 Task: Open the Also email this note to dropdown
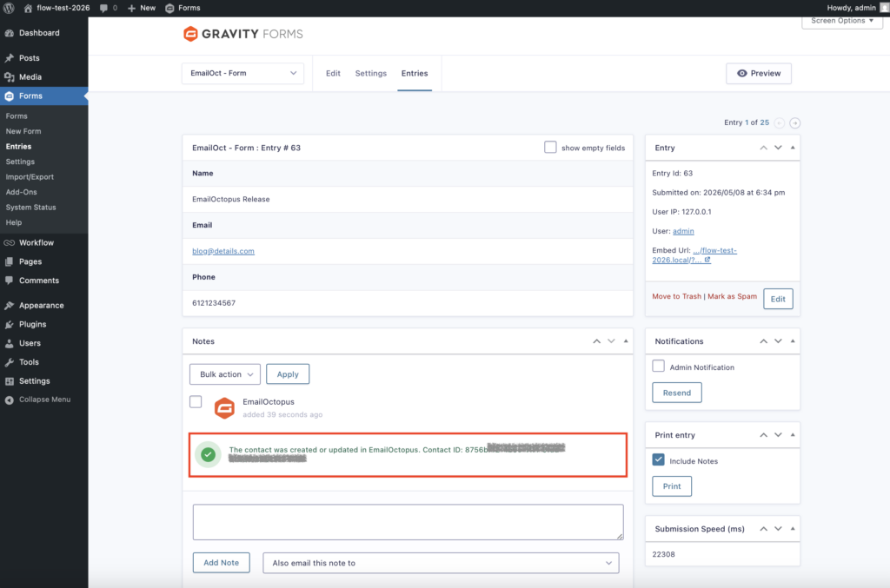[441, 563]
